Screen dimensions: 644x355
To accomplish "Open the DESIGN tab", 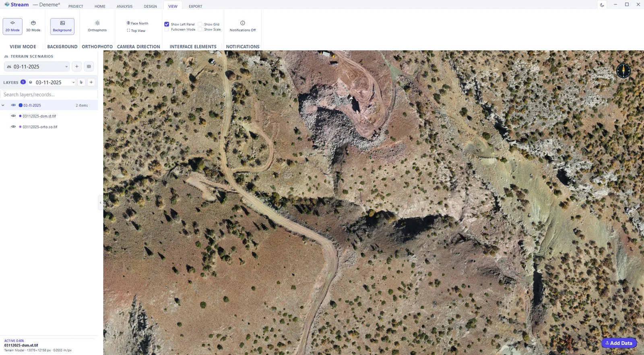I will 151,6.
